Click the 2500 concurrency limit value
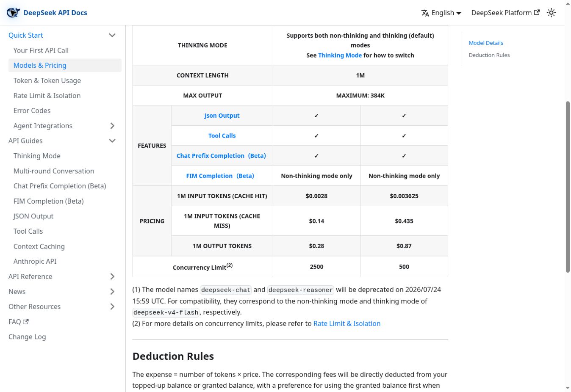 pyautogui.click(x=316, y=267)
